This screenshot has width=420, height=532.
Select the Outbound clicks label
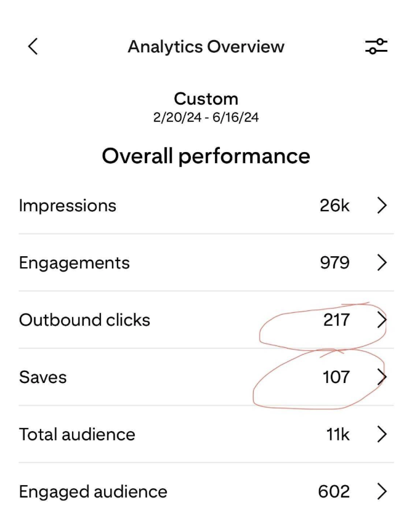coord(84,320)
